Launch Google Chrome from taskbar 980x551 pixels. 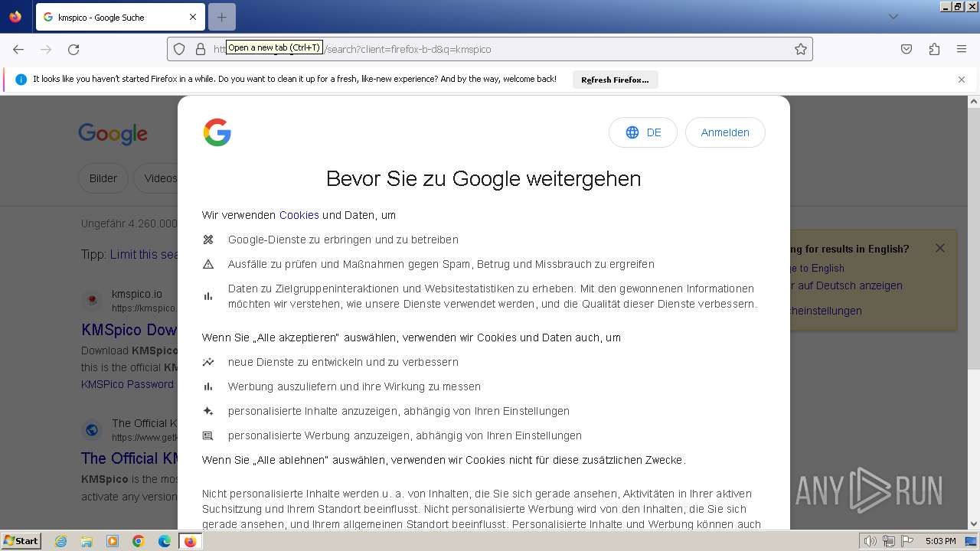pos(139,541)
